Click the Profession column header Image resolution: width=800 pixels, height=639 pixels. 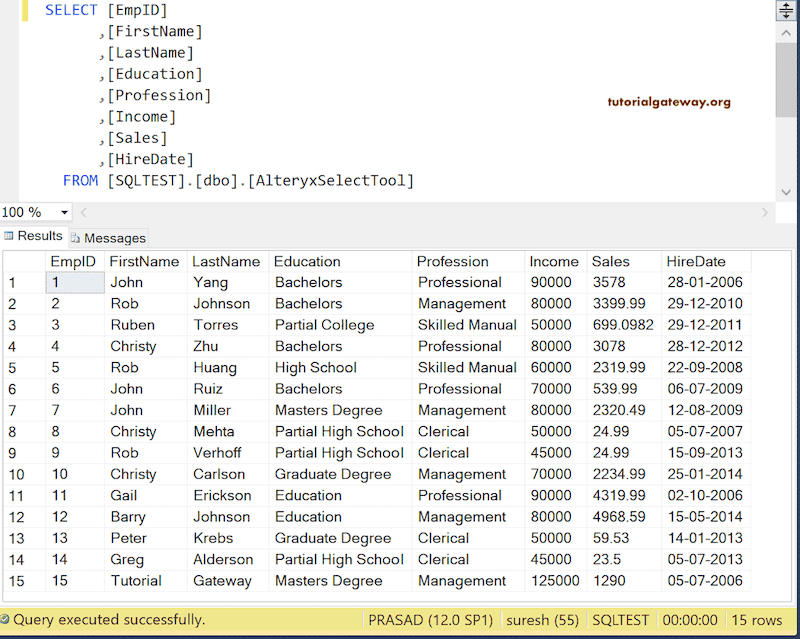(x=452, y=261)
